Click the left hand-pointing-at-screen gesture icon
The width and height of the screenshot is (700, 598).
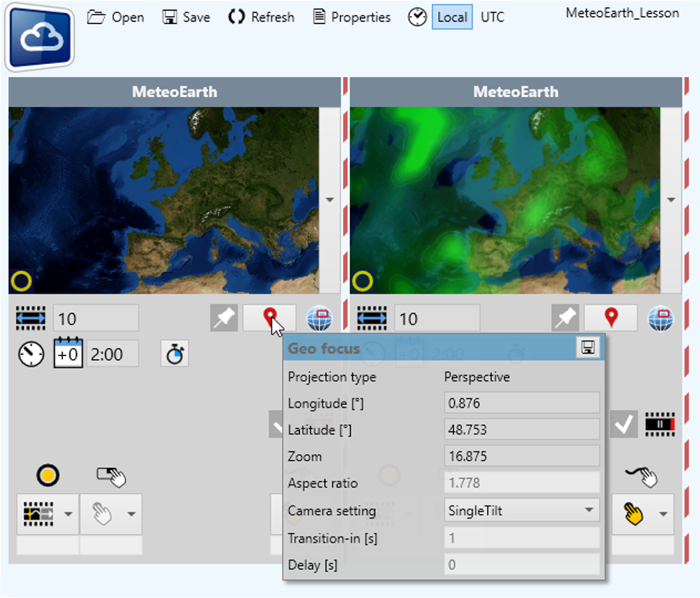112,476
